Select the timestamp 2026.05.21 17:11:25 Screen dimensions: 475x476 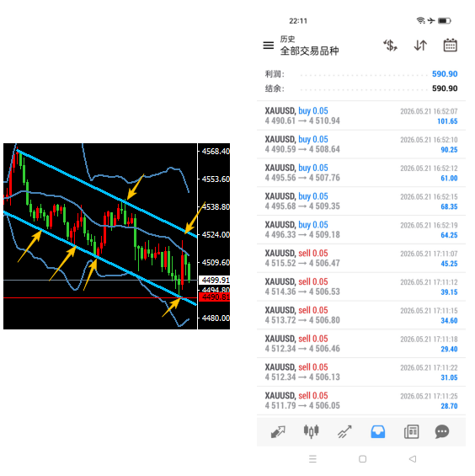click(429, 396)
